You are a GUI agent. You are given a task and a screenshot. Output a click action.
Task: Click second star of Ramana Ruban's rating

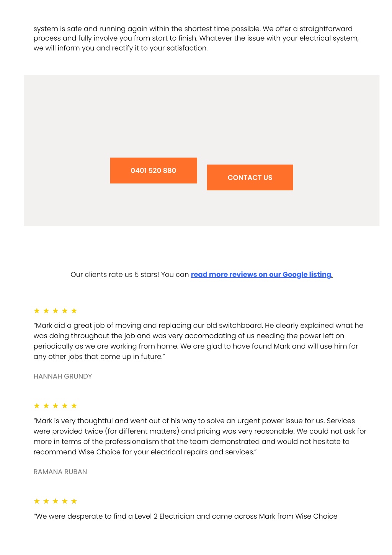pos(46,406)
